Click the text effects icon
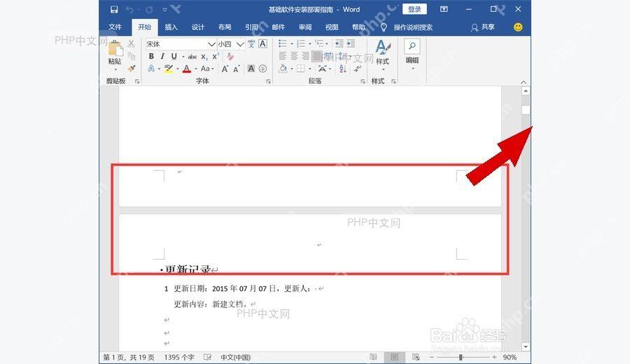630x364 pixels. [x=151, y=69]
